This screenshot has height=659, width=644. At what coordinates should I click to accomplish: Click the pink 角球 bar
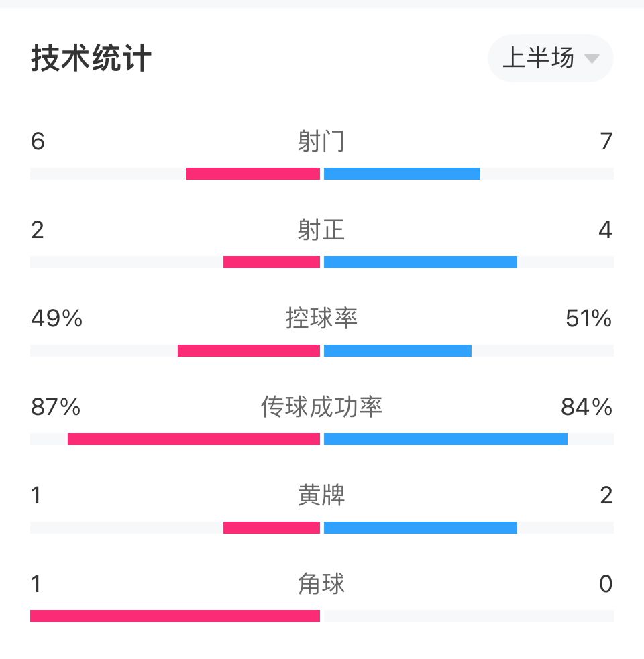tap(175, 616)
